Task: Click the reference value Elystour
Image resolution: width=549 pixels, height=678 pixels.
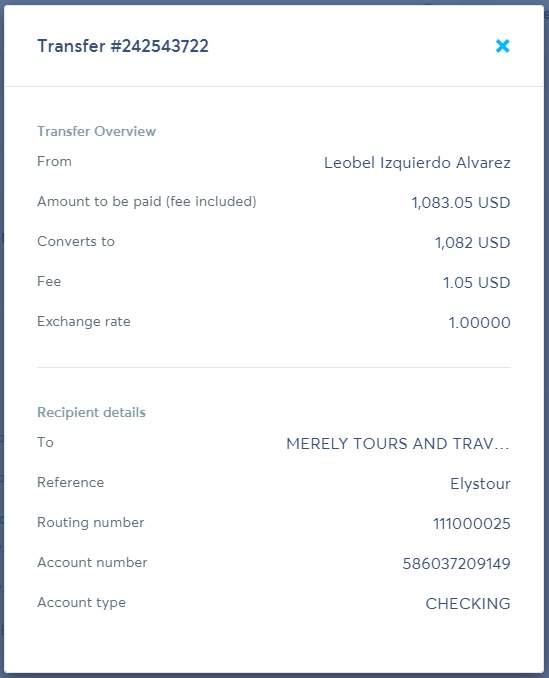Action: [x=480, y=483]
